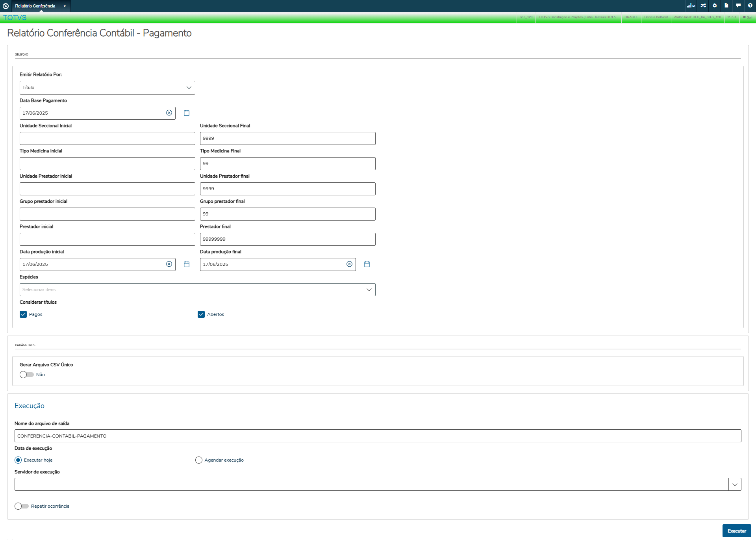
Task: Expand the Emitir Relatório Por dropdown
Action: coord(107,87)
